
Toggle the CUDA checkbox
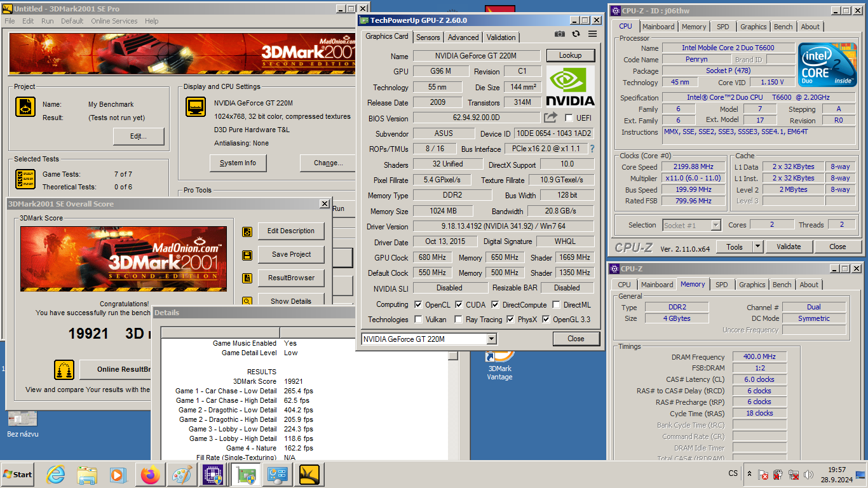click(458, 304)
